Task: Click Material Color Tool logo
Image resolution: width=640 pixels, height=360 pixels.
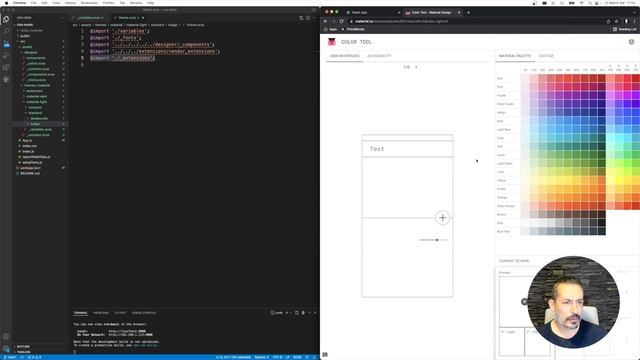Action: click(x=331, y=42)
